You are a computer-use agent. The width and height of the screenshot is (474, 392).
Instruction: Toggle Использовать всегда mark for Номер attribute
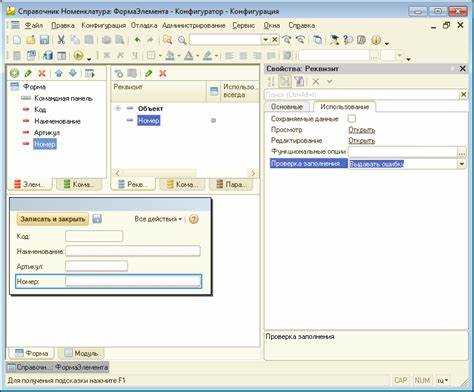click(213, 120)
